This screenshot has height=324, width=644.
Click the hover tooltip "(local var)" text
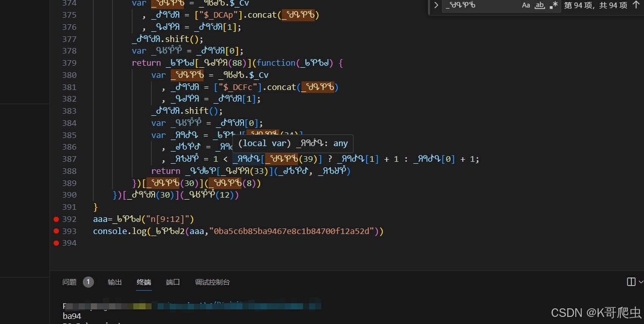click(x=264, y=143)
